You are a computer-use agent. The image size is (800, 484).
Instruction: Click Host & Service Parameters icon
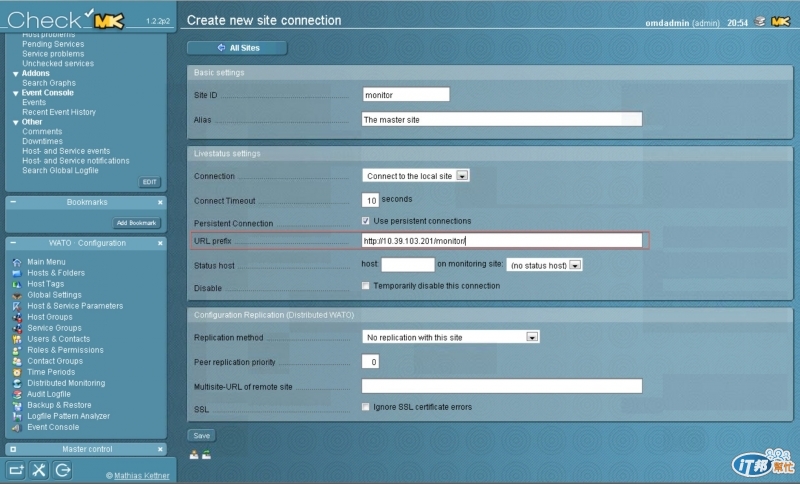pyautogui.click(x=17, y=306)
